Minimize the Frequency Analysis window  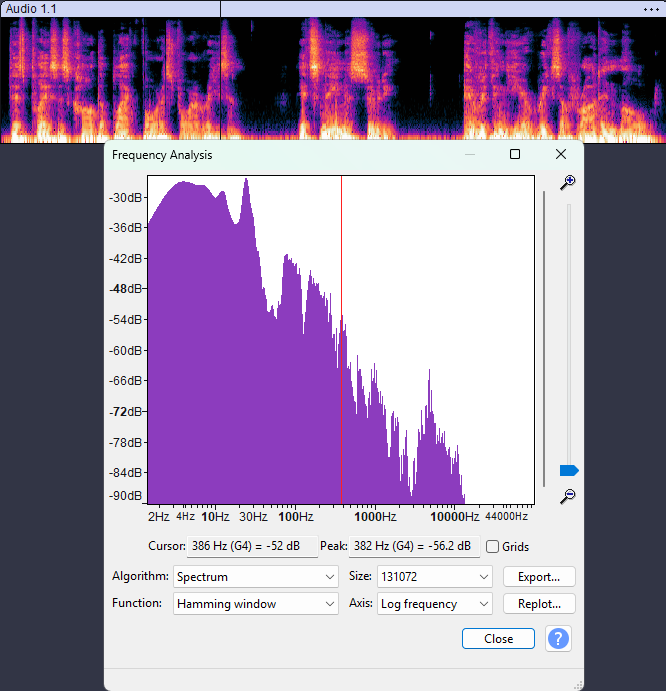[470, 154]
